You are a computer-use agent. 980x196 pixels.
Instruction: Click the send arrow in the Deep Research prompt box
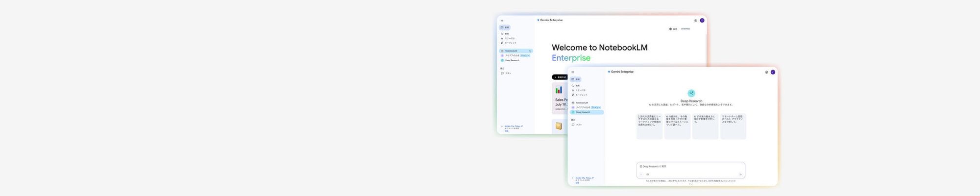[x=740, y=174]
